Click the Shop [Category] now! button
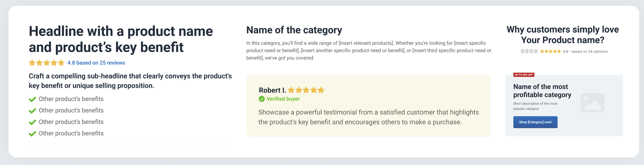This screenshot has width=644, height=165. point(535,122)
